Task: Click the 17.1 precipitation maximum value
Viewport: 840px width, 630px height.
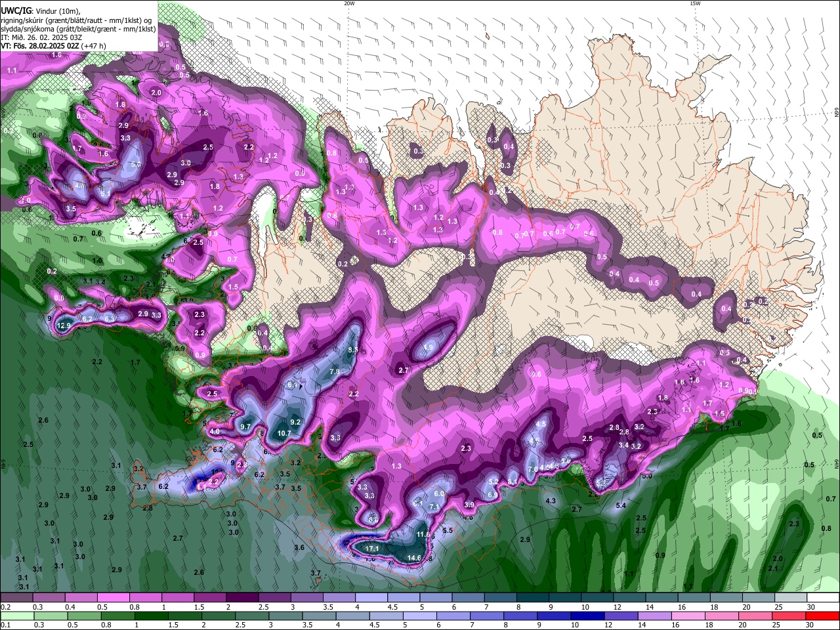Action: click(x=372, y=549)
